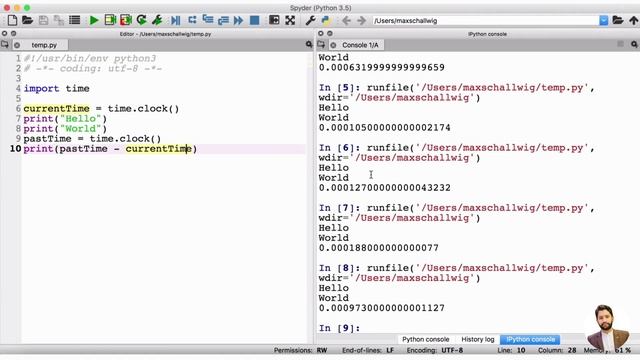Click the In [5] runfile line
The height and width of the screenshot is (360, 640).
[x=457, y=88]
